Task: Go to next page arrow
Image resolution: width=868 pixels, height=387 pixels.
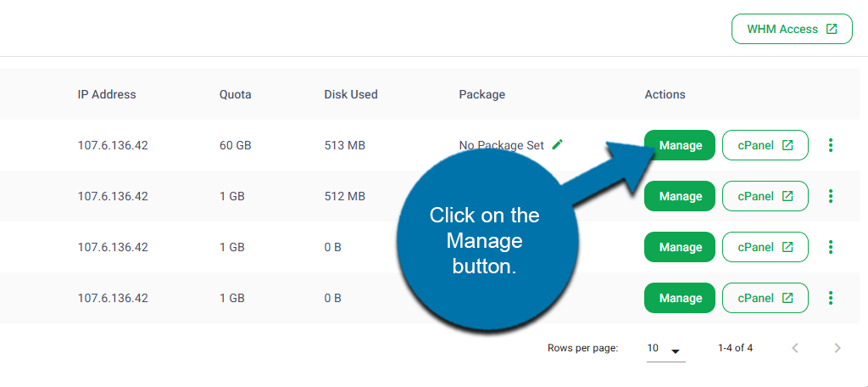Action: [x=837, y=348]
